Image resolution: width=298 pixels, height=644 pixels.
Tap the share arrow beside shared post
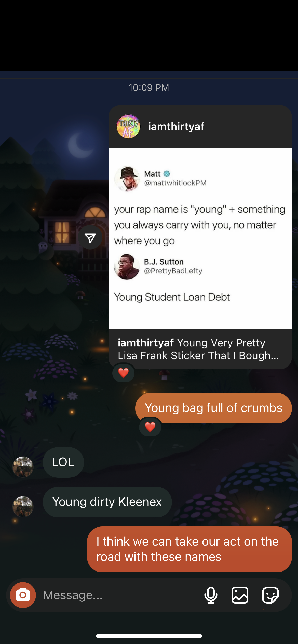(90, 237)
